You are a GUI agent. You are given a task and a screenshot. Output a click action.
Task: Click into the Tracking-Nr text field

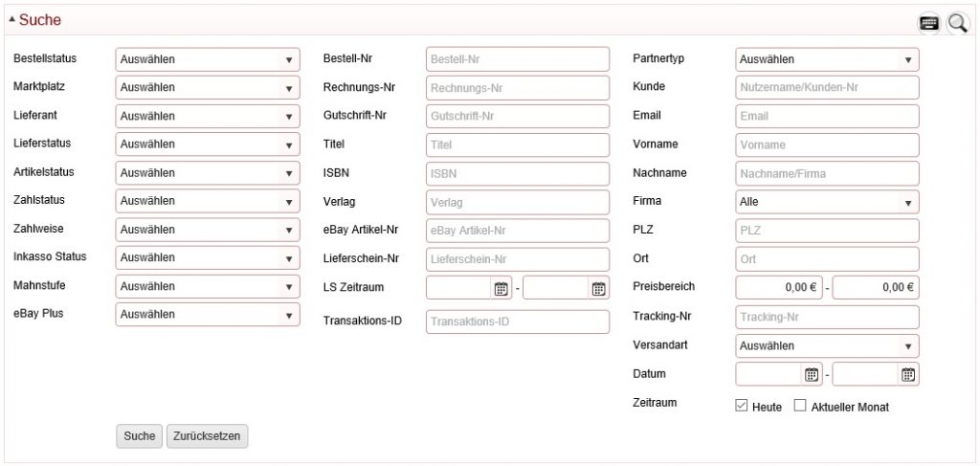coord(827,317)
